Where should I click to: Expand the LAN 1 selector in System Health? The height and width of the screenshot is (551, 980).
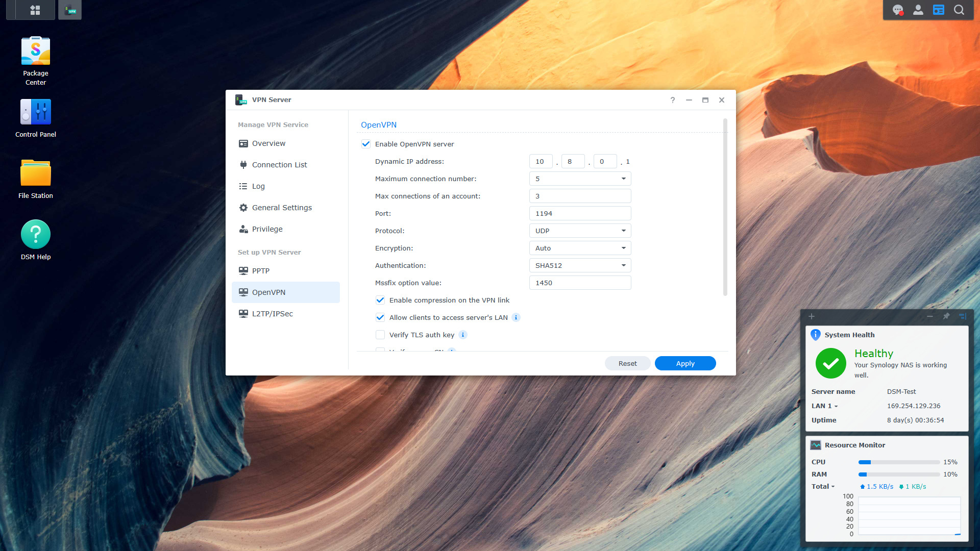[x=825, y=406]
